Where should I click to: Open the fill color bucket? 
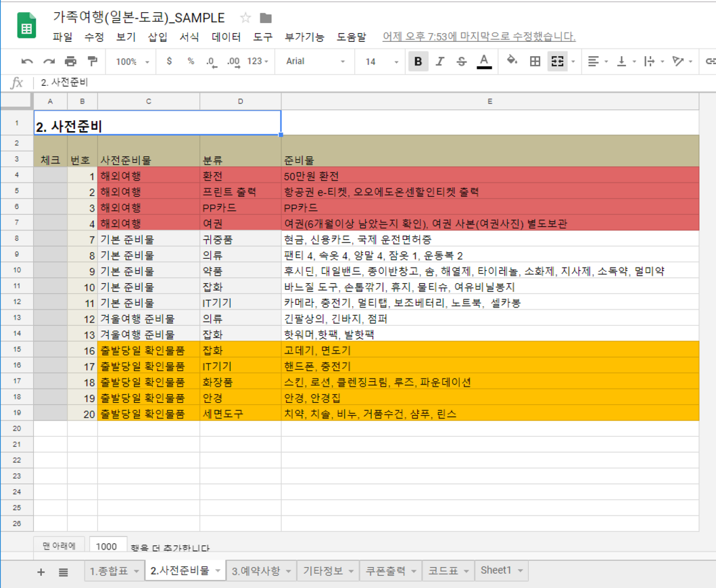pyautogui.click(x=512, y=61)
